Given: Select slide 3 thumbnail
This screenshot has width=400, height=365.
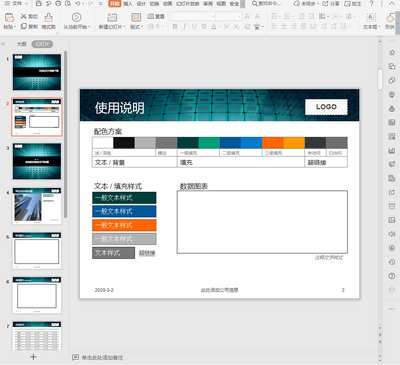Looking at the screenshot, I should click(37, 161).
